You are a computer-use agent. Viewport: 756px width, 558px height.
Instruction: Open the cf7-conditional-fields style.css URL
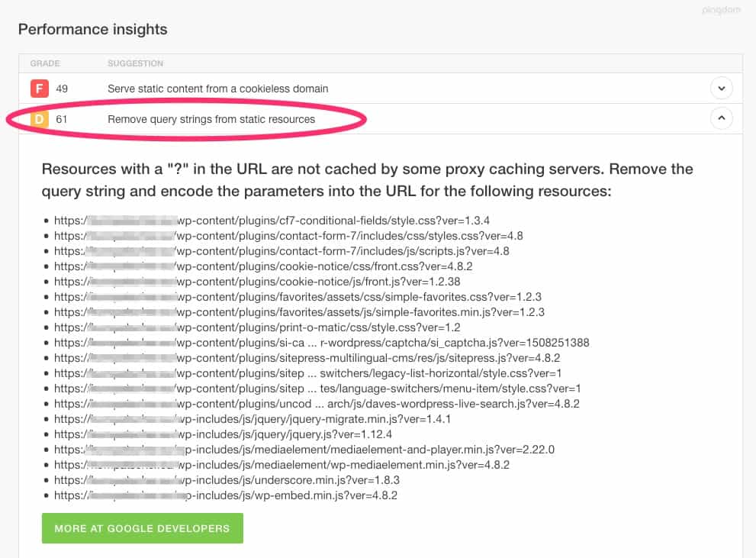pos(272,221)
